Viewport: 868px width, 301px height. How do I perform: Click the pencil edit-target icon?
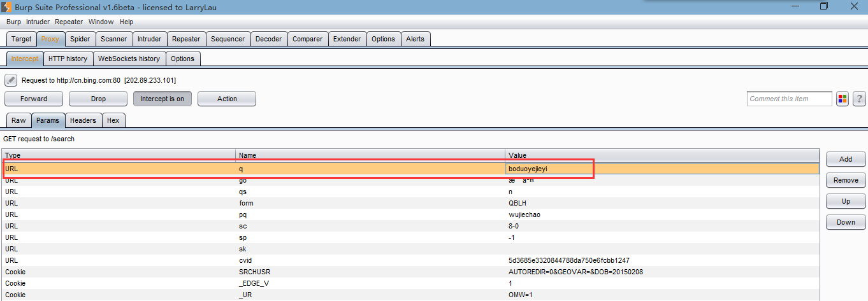tap(10, 80)
